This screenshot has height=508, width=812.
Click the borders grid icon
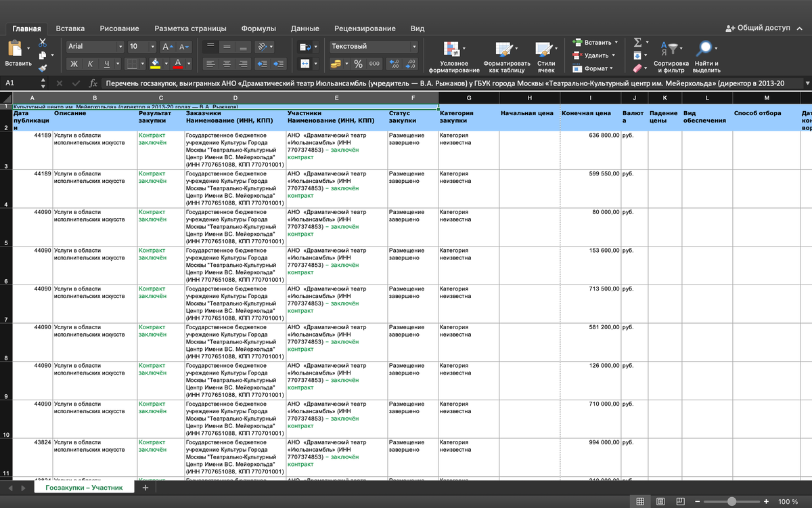click(131, 64)
